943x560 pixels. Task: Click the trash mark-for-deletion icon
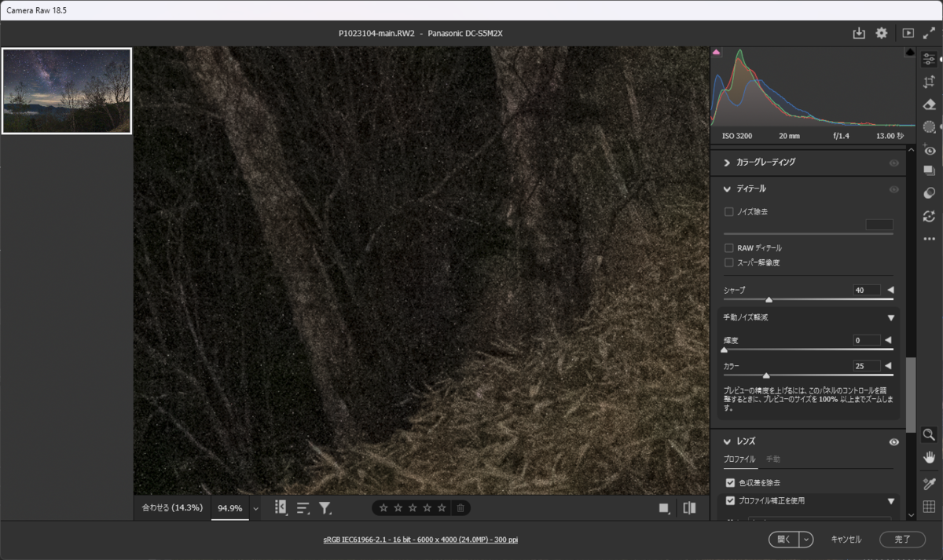pos(460,508)
